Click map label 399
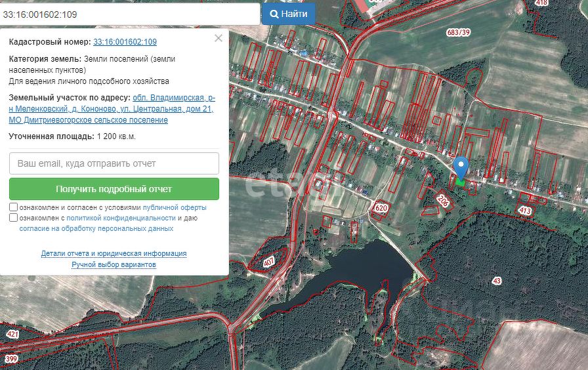The height and width of the screenshot is (370, 588). click(11, 359)
